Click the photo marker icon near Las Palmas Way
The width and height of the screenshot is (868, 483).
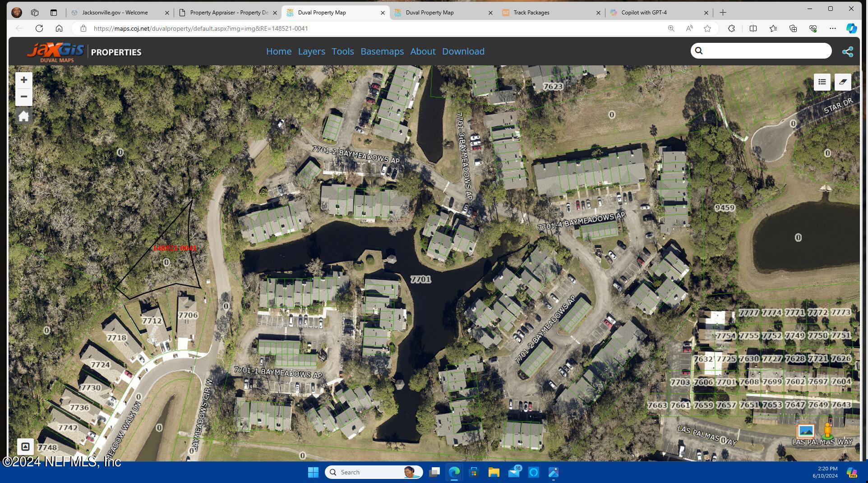805,432
